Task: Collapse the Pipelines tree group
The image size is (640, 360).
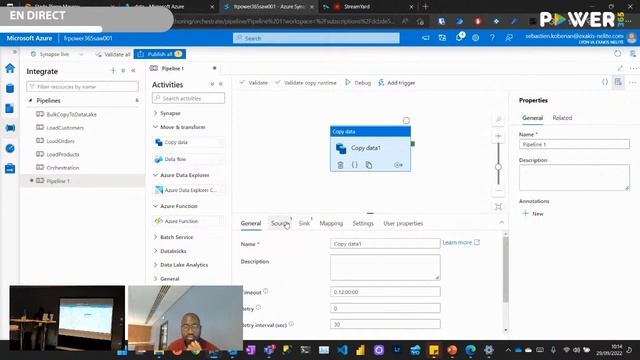Action: (x=31, y=100)
